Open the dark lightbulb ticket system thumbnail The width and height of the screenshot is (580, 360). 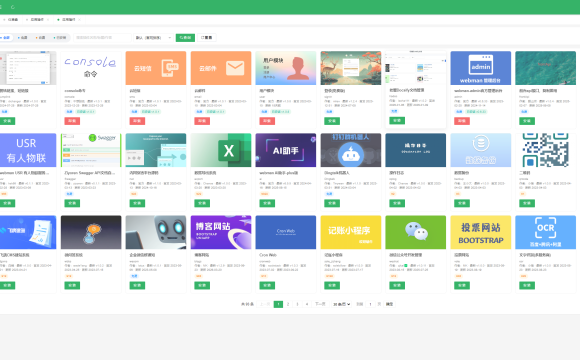pyautogui.click(x=91, y=232)
